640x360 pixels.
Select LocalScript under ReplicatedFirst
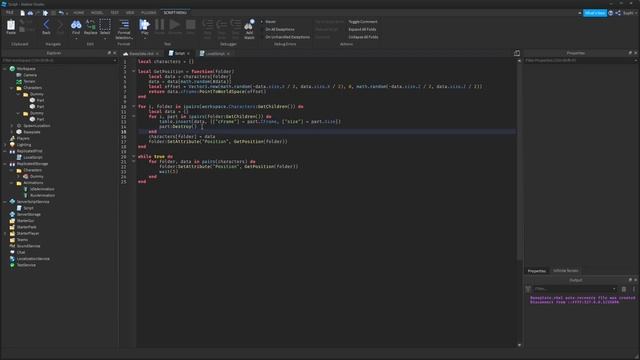tap(33, 157)
